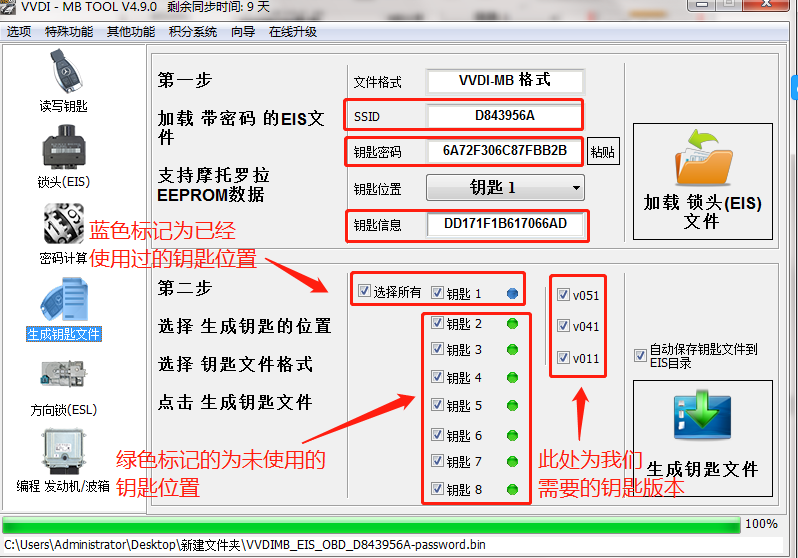Click the green 100% progress bar

click(x=371, y=525)
